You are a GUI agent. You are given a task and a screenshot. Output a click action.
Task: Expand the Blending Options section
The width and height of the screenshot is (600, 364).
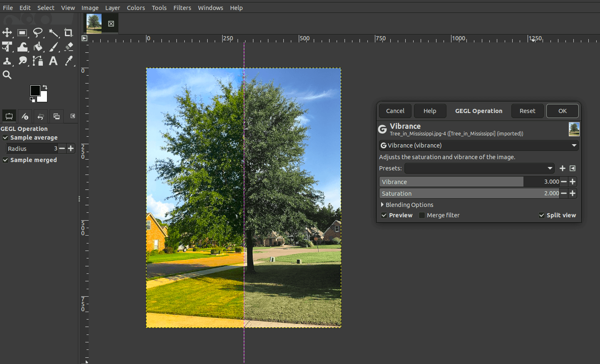(x=407, y=205)
